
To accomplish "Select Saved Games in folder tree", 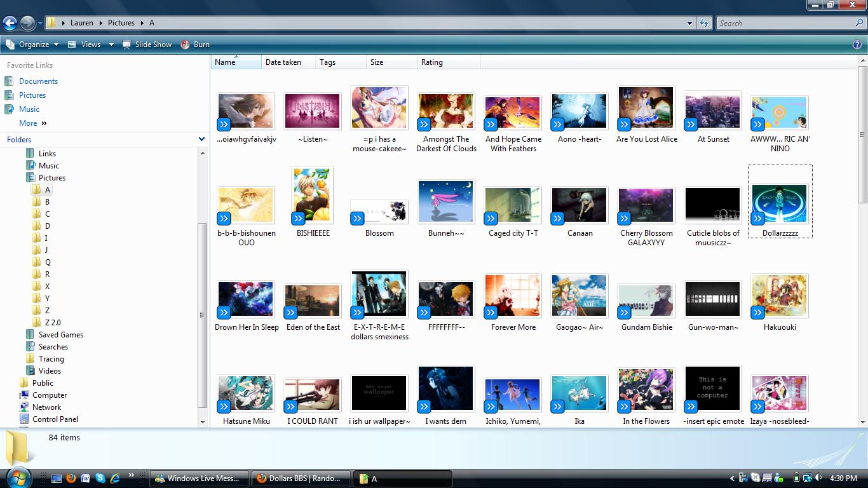I will 60,335.
